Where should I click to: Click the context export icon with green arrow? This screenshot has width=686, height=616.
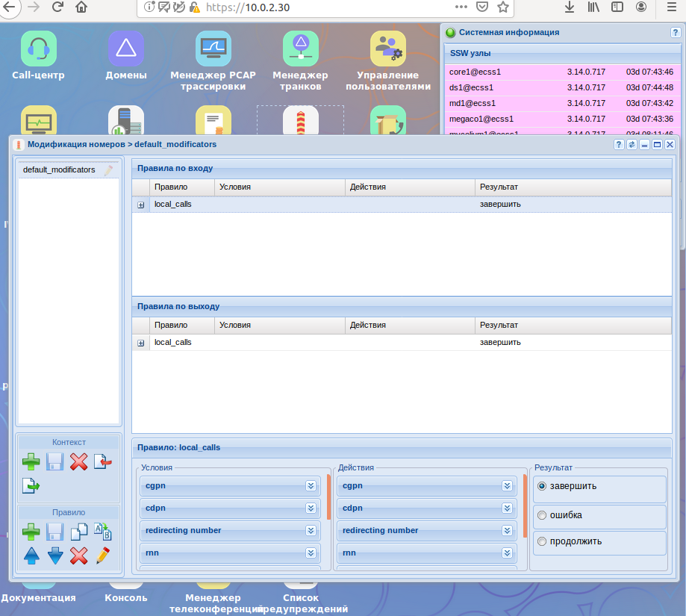(31, 486)
